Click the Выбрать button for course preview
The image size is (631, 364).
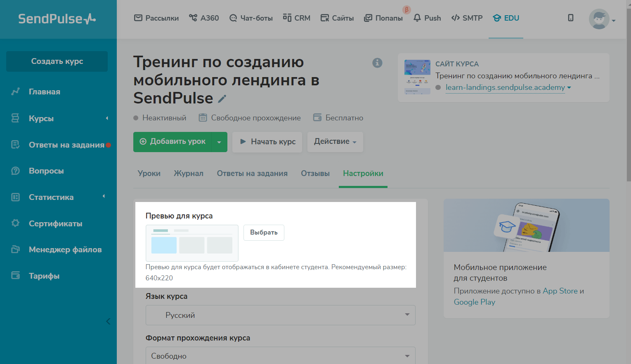point(263,232)
